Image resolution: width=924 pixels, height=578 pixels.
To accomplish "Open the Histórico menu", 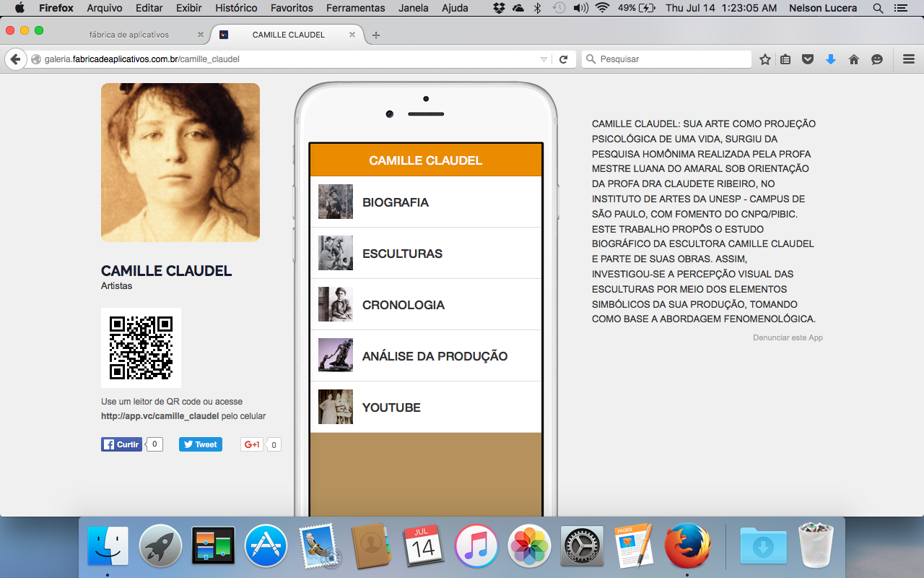I will pyautogui.click(x=236, y=8).
